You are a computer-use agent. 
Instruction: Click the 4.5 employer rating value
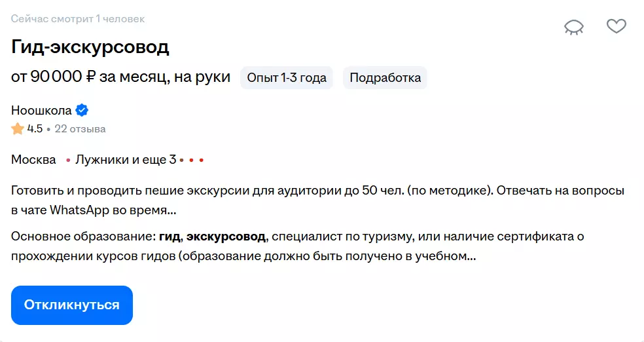pyautogui.click(x=35, y=129)
